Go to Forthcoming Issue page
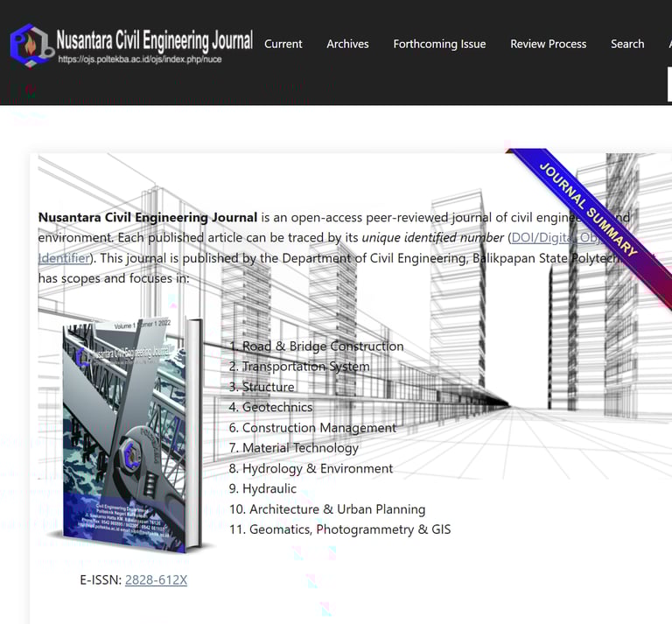This screenshot has width=672, height=624. tap(439, 44)
